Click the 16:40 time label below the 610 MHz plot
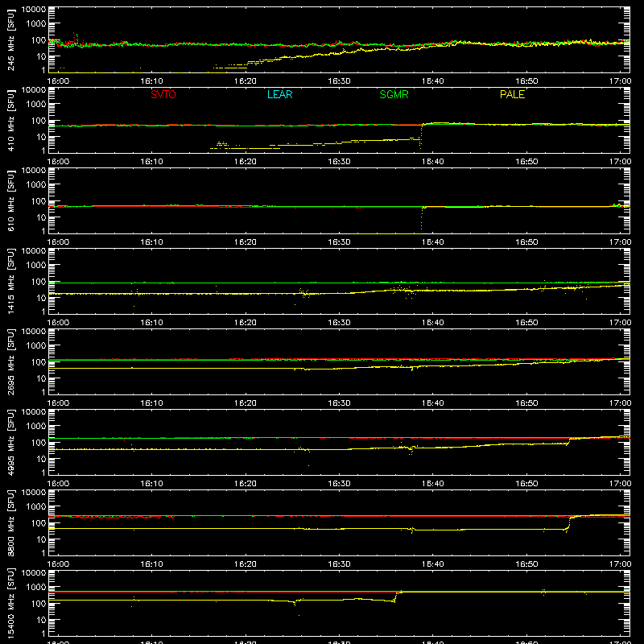The image size is (644, 644). 433,242
